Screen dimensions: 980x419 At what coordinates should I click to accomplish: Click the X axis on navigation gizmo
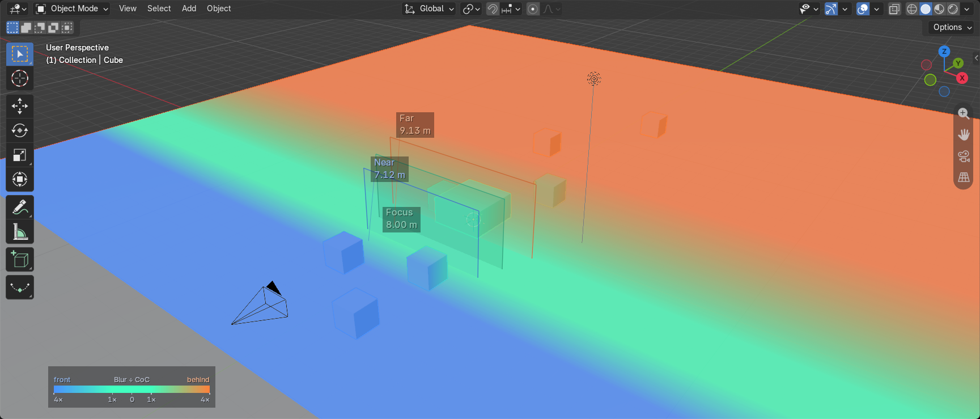coord(962,78)
